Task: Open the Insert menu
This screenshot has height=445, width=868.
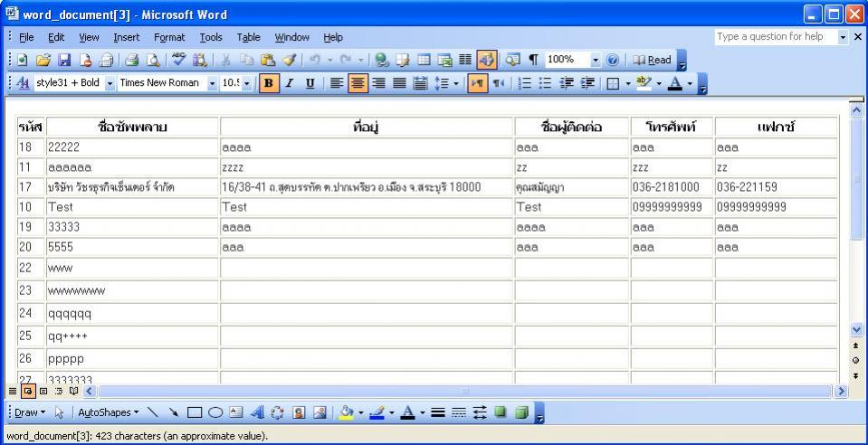Action: click(126, 38)
